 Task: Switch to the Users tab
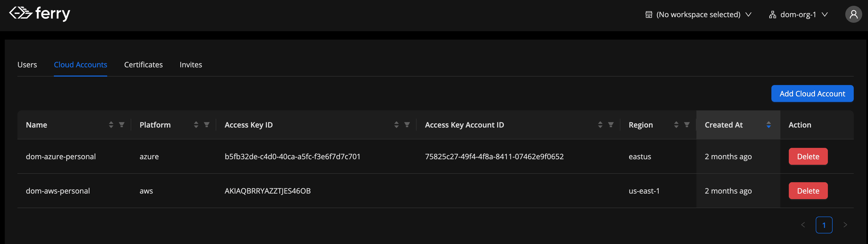tap(27, 65)
